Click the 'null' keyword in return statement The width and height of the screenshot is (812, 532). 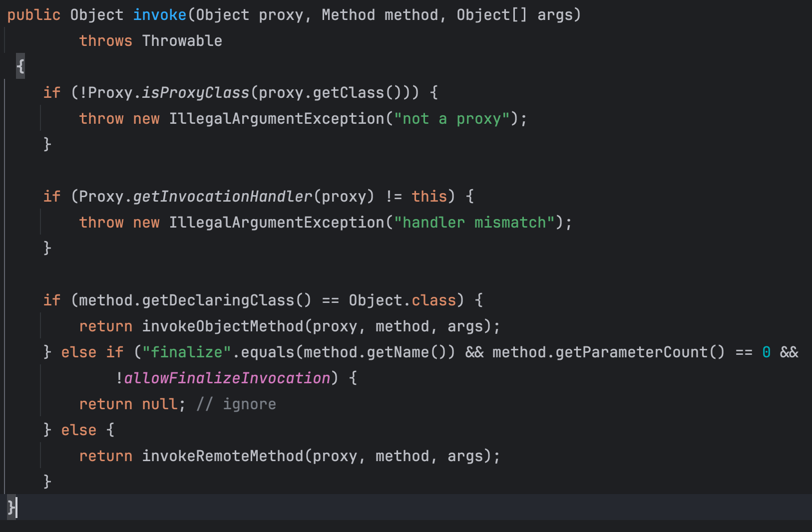coord(160,404)
